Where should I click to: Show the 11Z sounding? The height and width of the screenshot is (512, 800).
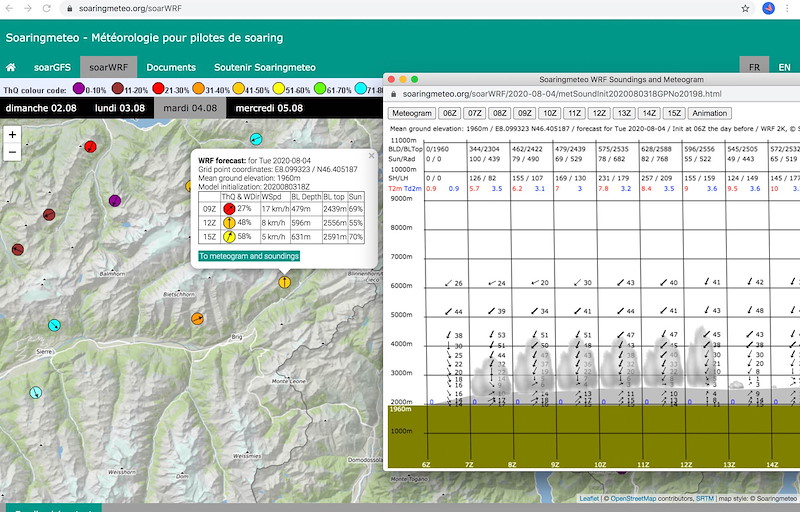click(574, 113)
